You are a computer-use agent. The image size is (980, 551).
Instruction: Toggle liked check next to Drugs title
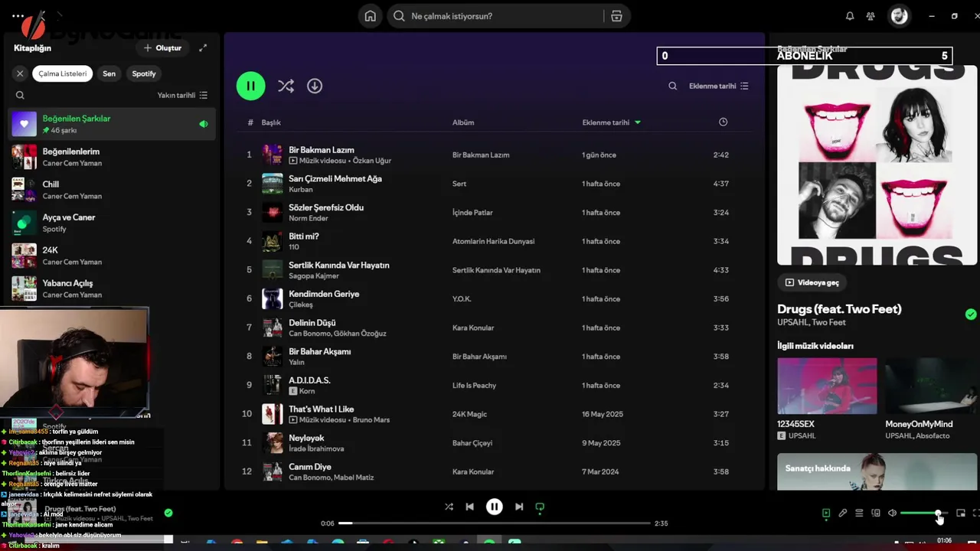[971, 315]
